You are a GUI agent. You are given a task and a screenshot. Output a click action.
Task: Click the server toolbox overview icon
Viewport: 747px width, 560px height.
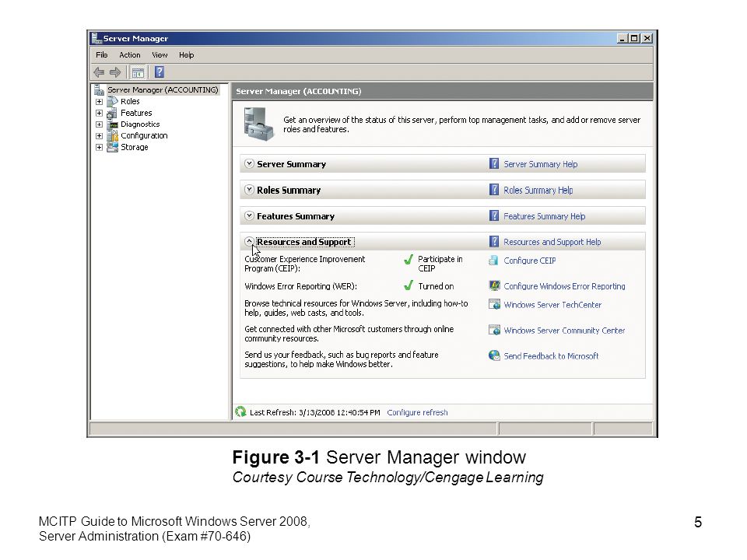[258, 124]
